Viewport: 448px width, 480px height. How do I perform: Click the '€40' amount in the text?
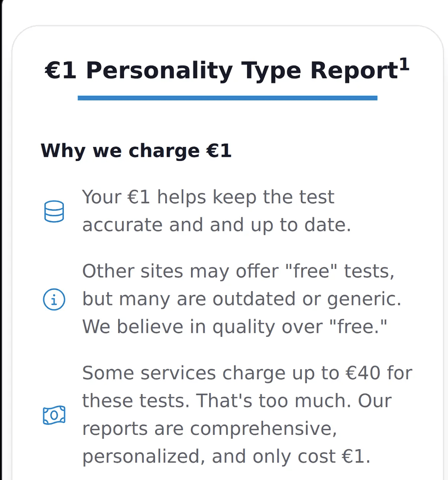point(363,373)
